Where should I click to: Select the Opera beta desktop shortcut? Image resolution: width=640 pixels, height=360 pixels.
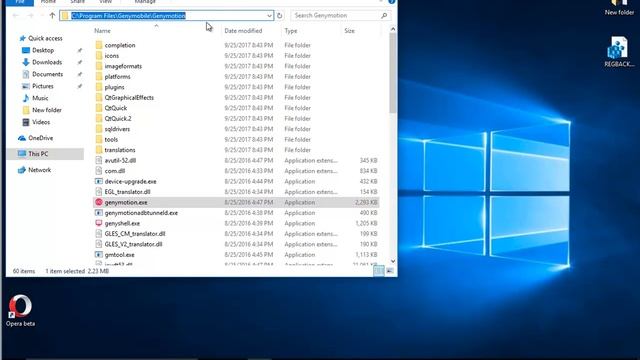click(20, 310)
